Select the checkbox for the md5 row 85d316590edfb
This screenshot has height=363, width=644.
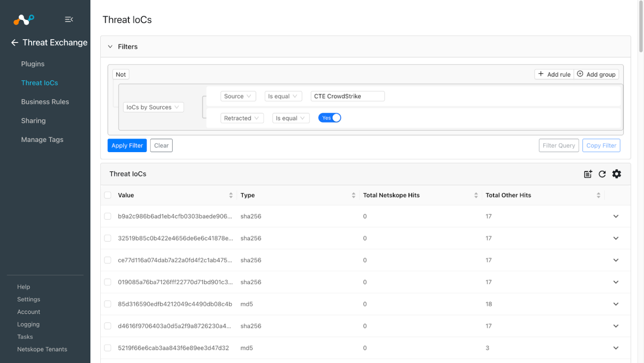click(x=107, y=304)
